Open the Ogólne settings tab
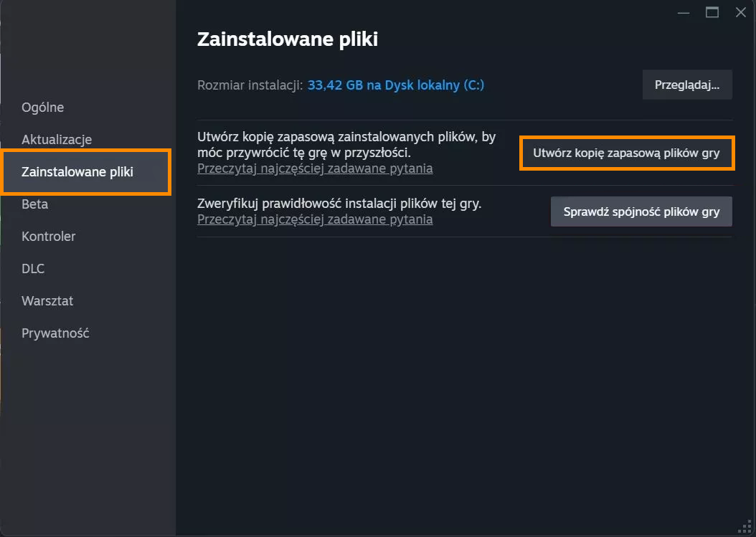The height and width of the screenshot is (537, 756). click(42, 107)
